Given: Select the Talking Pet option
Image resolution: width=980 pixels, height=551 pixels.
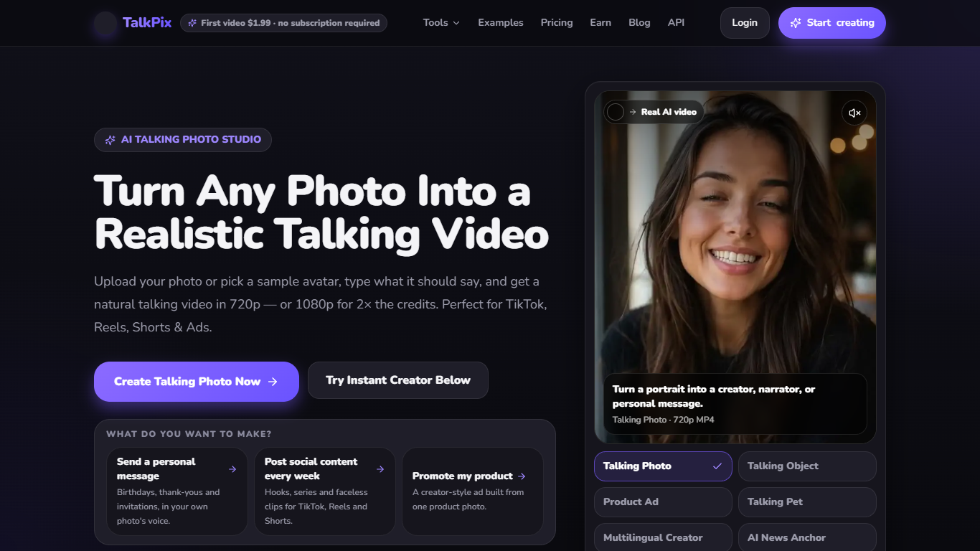Looking at the screenshot, I should click(807, 502).
